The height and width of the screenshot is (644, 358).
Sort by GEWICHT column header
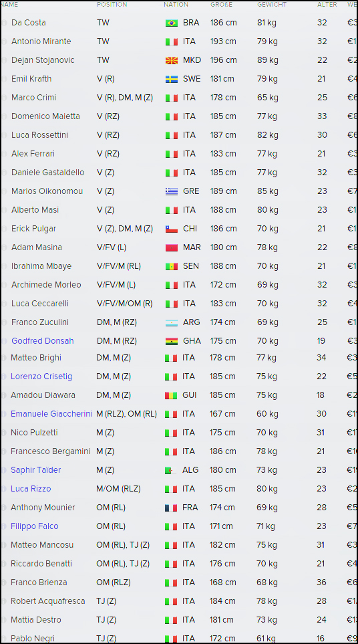(x=272, y=5)
